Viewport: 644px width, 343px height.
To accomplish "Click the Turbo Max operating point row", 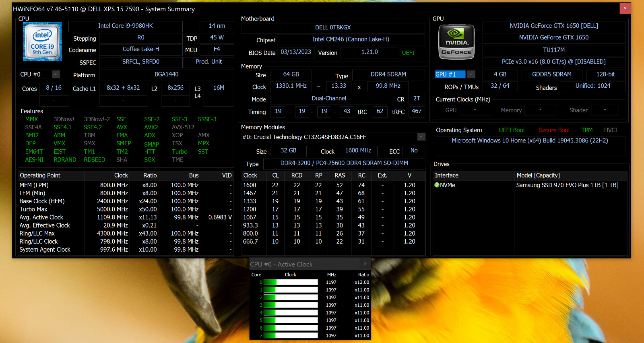I will 126,209.
